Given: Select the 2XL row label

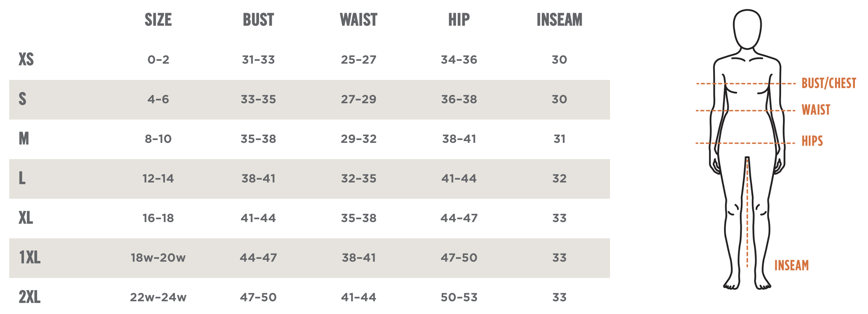Looking at the screenshot, I should 30,297.
